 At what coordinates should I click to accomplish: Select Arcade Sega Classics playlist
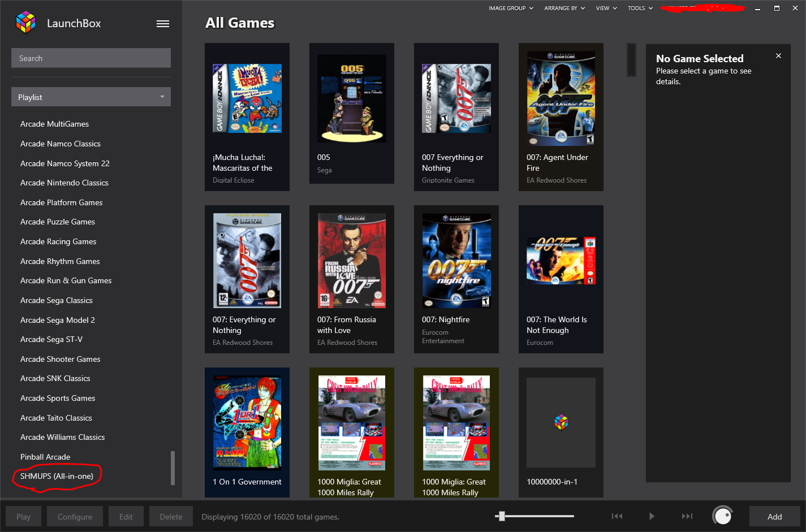57,300
